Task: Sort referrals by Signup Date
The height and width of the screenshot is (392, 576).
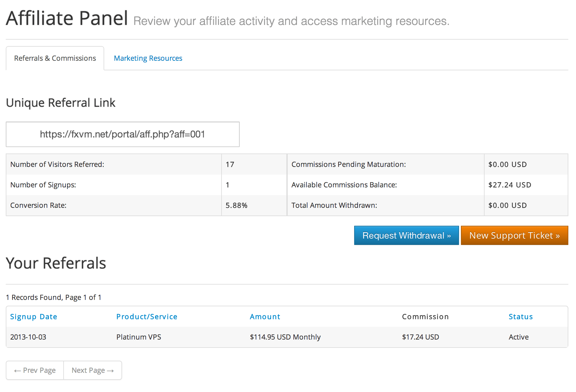Action: pos(34,317)
